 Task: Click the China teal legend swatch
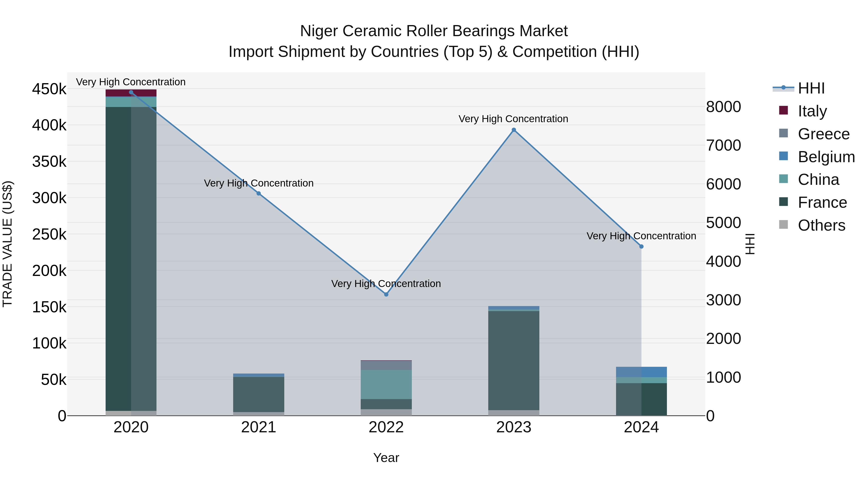pyautogui.click(x=783, y=179)
